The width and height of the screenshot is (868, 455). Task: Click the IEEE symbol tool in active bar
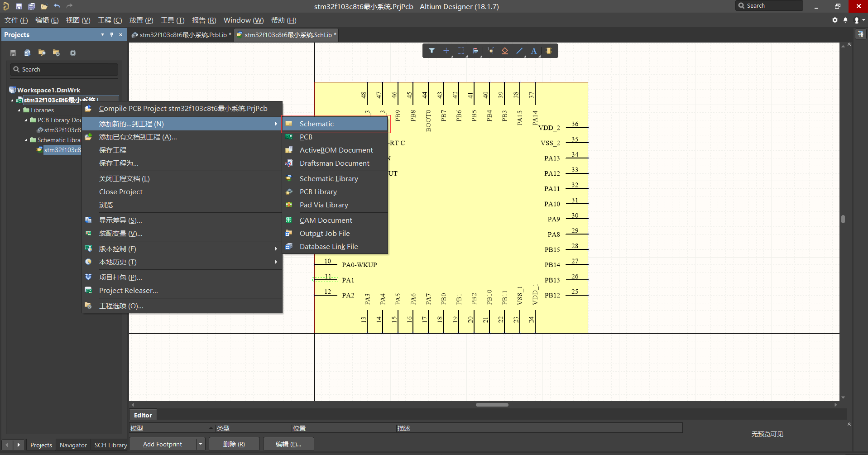[505, 51]
